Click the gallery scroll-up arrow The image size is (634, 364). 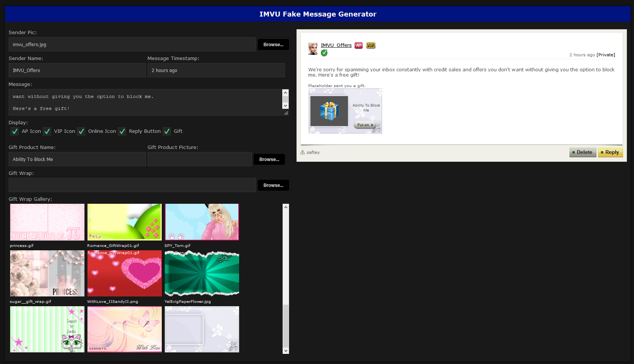tap(286, 207)
